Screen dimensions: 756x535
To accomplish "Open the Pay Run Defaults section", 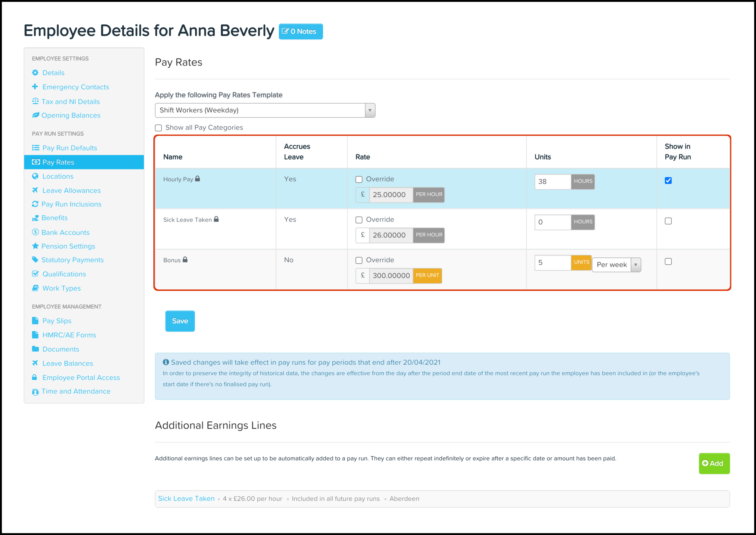I will coord(70,148).
